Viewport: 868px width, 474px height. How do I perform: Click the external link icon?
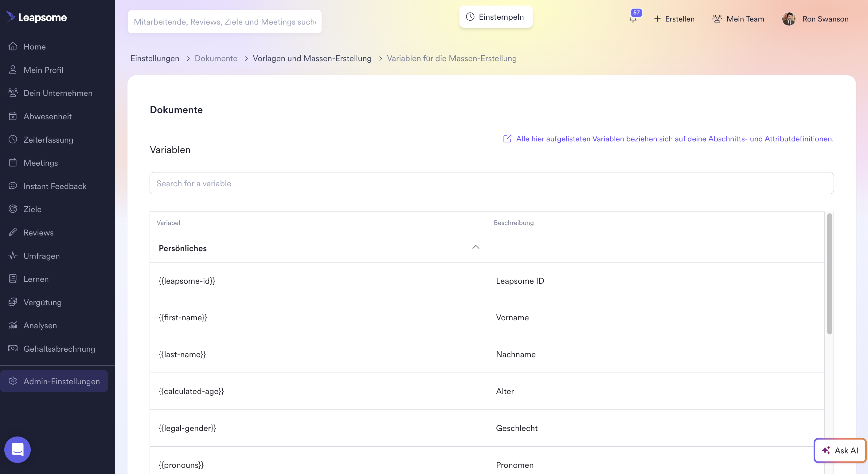click(x=507, y=139)
